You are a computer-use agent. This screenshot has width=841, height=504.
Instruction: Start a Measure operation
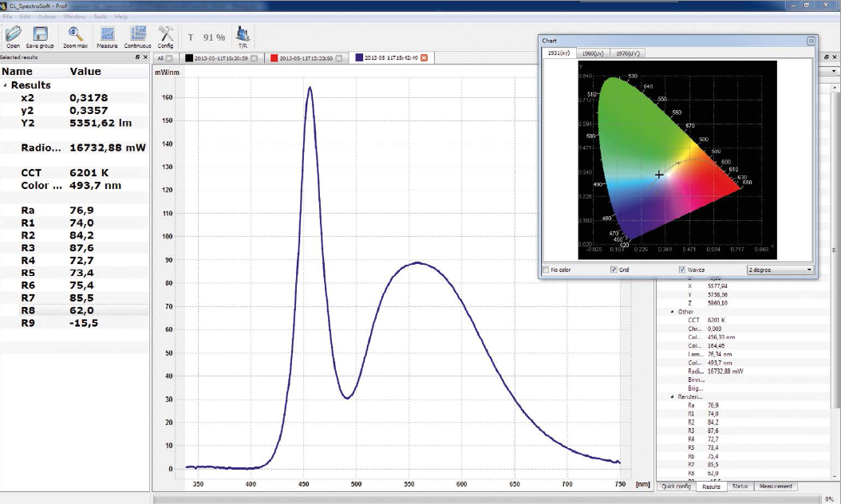click(x=107, y=35)
